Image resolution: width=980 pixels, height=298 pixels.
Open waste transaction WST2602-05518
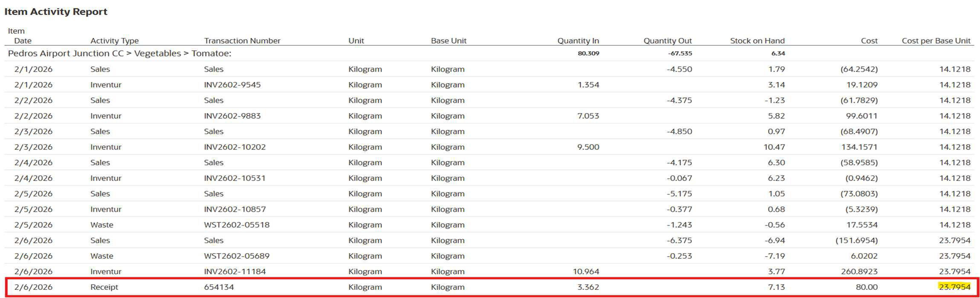click(x=237, y=225)
